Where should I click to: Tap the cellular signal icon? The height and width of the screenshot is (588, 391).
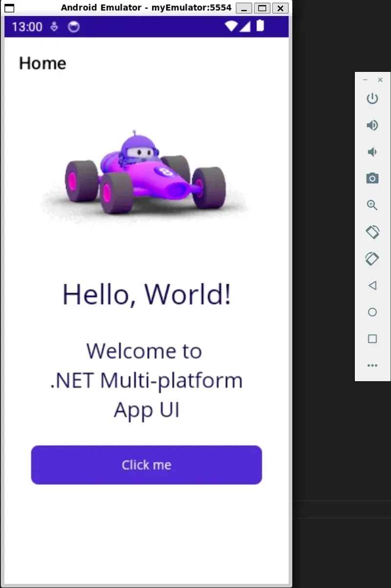(244, 27)
